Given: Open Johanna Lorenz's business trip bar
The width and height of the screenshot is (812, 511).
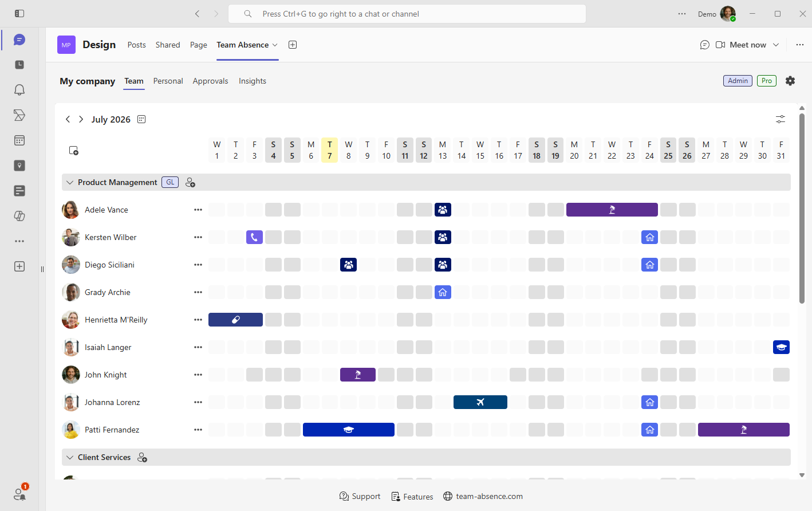Looking at the screenshot, I should [480, 402].
